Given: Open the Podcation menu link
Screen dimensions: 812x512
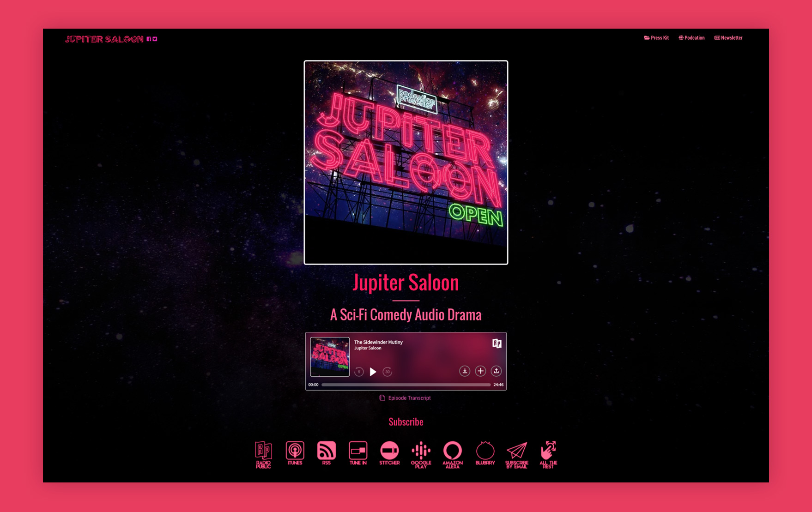Looking at the screenshot, I should [691, 38].
